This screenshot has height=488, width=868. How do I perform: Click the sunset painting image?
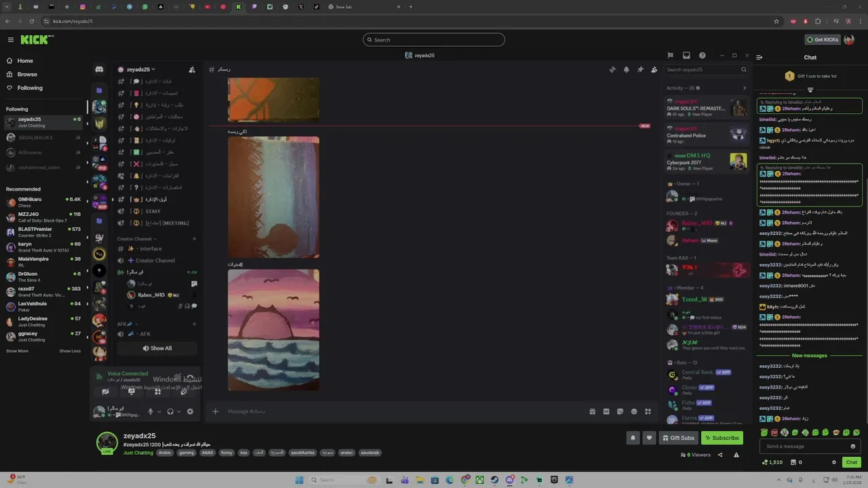point(273,329)
